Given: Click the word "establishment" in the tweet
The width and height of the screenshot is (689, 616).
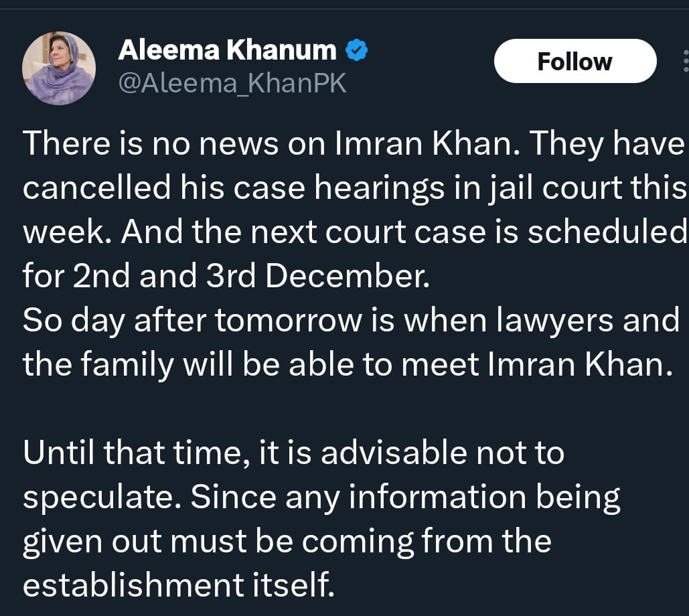Looking at the screenshot, I should (134, 584).
